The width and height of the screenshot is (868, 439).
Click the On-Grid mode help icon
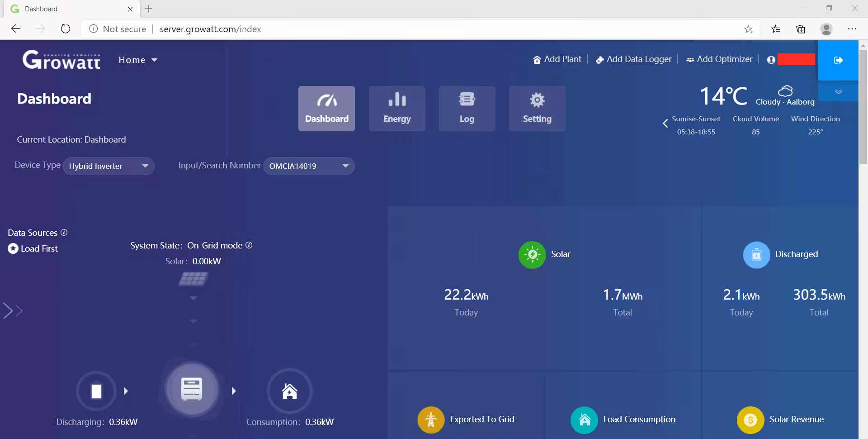(x=249, y=245)
